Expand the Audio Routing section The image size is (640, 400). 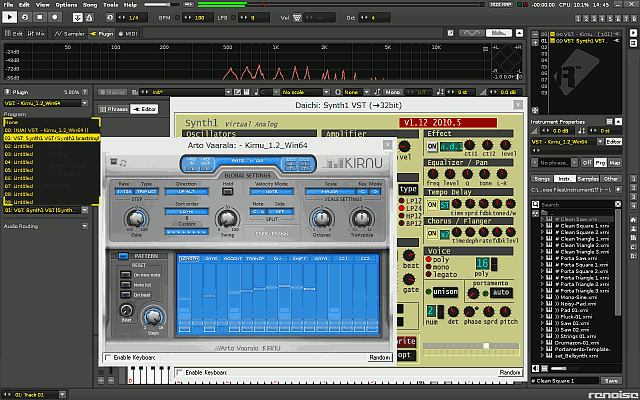point(84,226)
